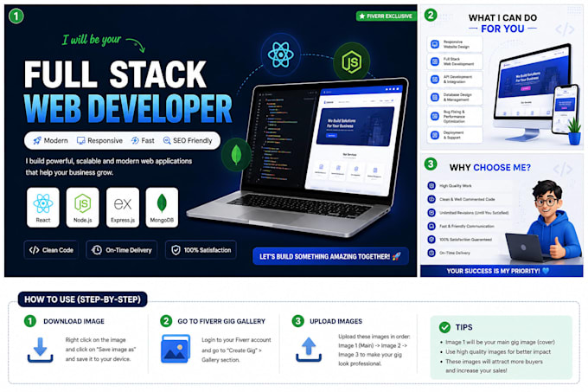
Task: Click Image 1 will be your main gig image
Action: point(500,342)
